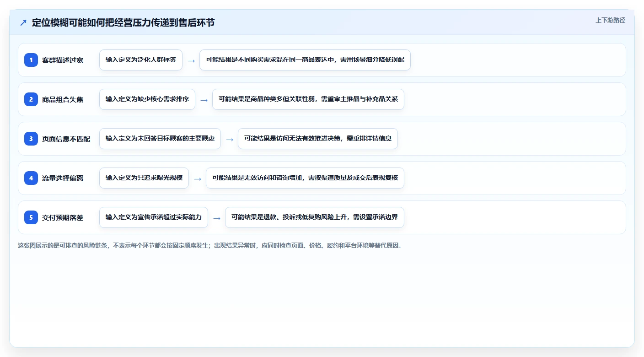Click the arrow in the 商品组合失焦 row
Screen dimensions: 644x357
point(204,100)
